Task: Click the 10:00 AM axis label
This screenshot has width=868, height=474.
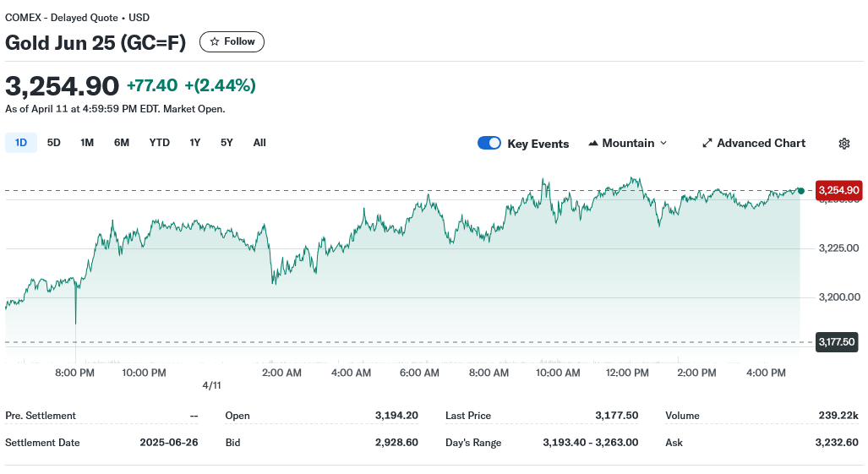Action: pyautogui.click(x=558, y=373)
